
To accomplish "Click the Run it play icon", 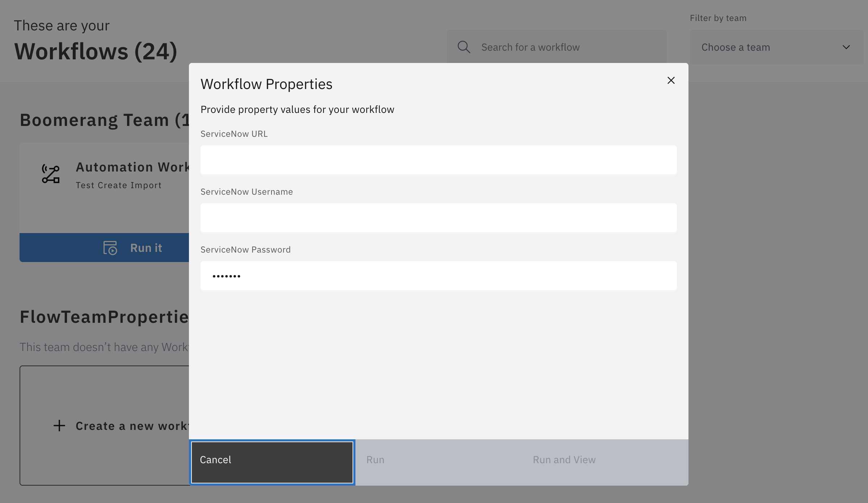I will [x=110, y=248].
